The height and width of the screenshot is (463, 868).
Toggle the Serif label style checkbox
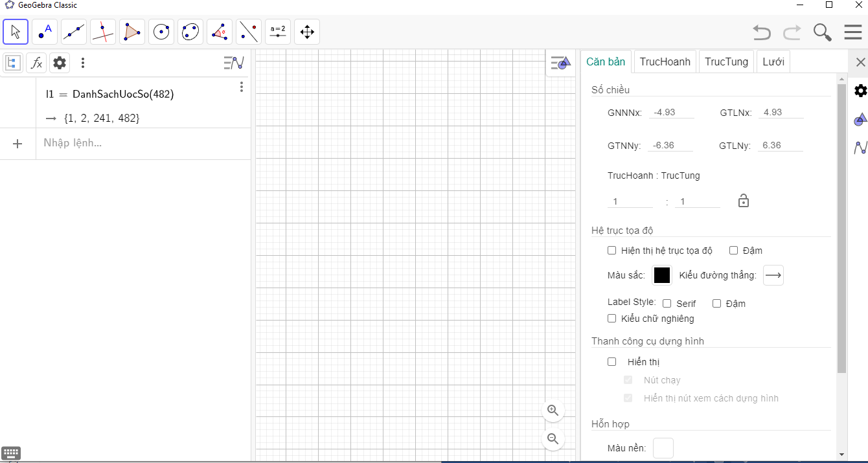point(667,304)
